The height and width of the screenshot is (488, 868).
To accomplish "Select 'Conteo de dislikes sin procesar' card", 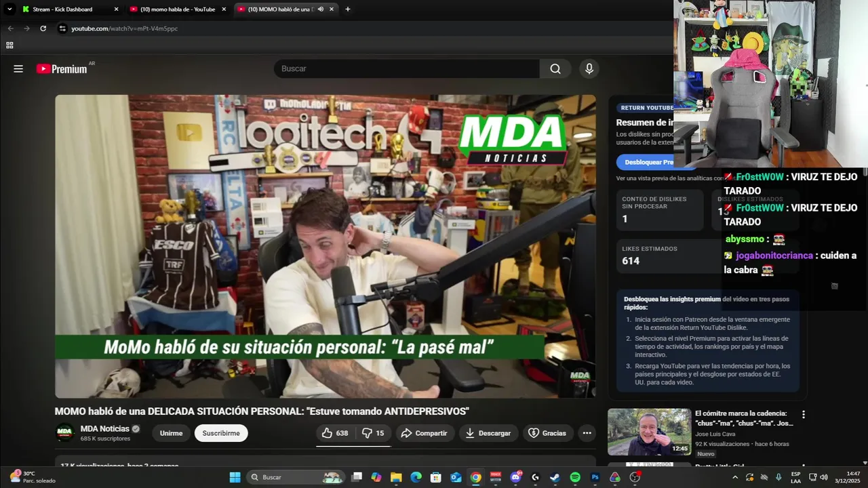I will [x=660, y=210].
